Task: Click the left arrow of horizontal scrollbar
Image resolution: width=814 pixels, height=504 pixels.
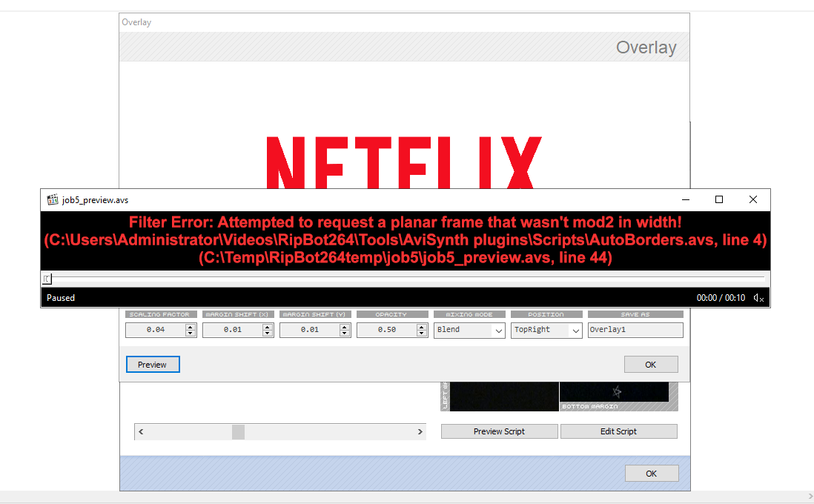Action: (x=141, y=432)
